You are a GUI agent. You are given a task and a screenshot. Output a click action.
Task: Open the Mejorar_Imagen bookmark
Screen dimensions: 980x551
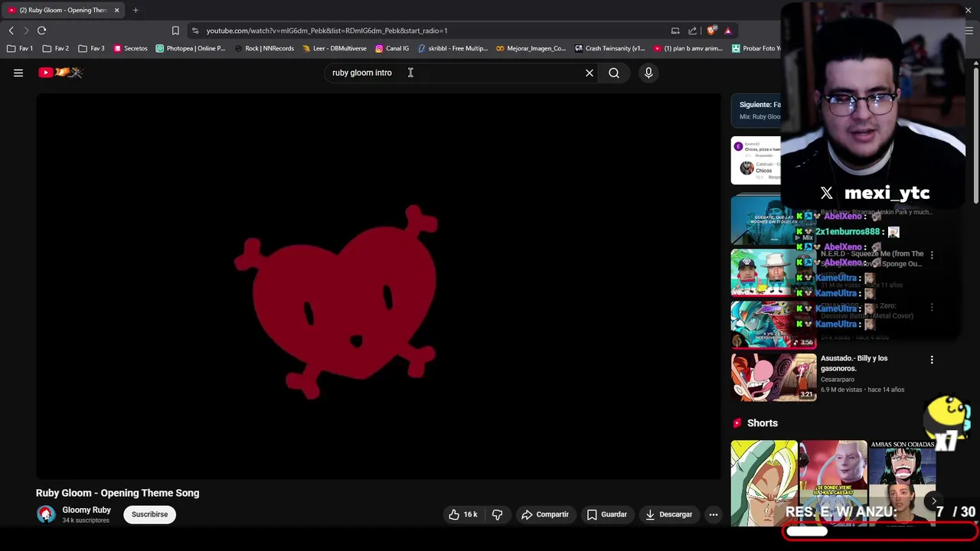tap(531, 48)
